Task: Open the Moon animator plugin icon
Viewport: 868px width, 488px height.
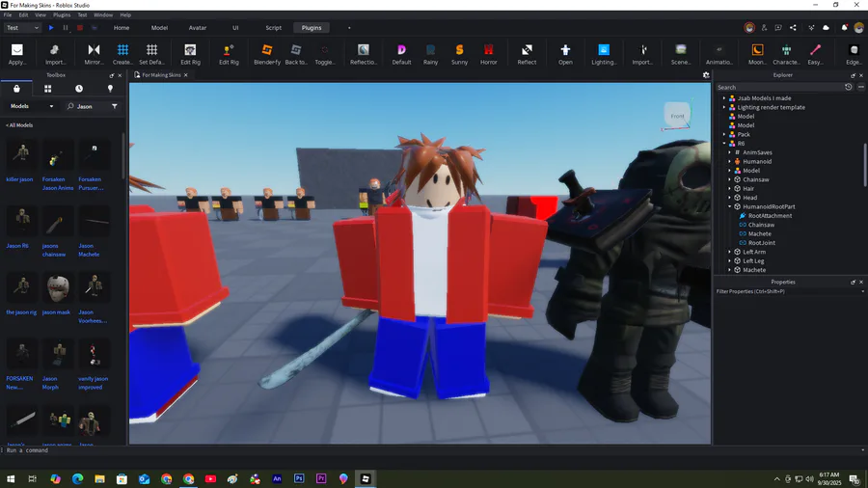Action: click(757, 50)
